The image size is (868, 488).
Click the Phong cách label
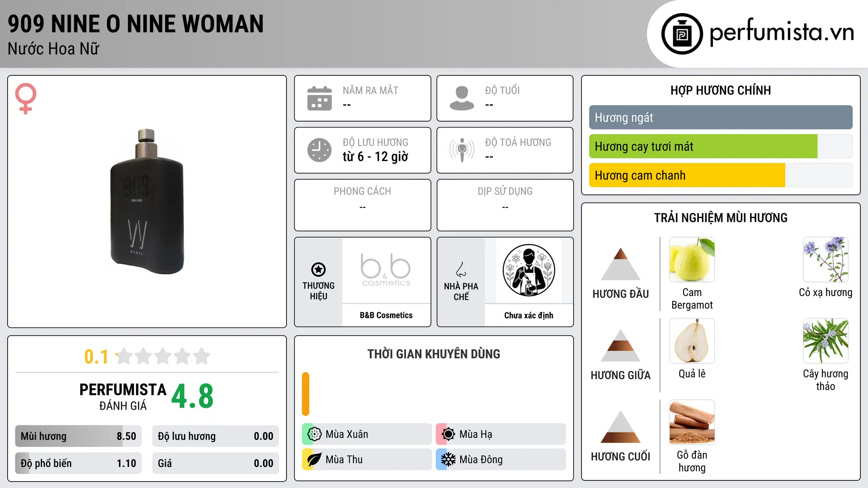[x=362, y=191]
